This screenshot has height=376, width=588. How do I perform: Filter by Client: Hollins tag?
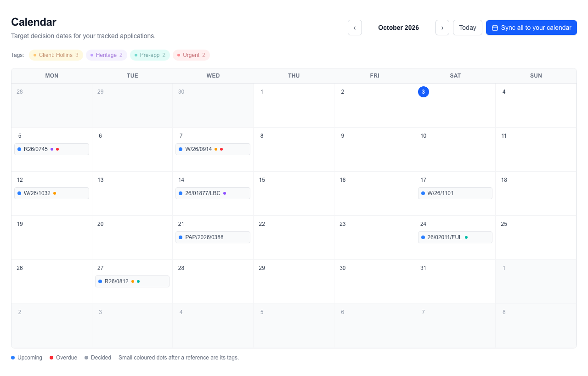[56, 55]
